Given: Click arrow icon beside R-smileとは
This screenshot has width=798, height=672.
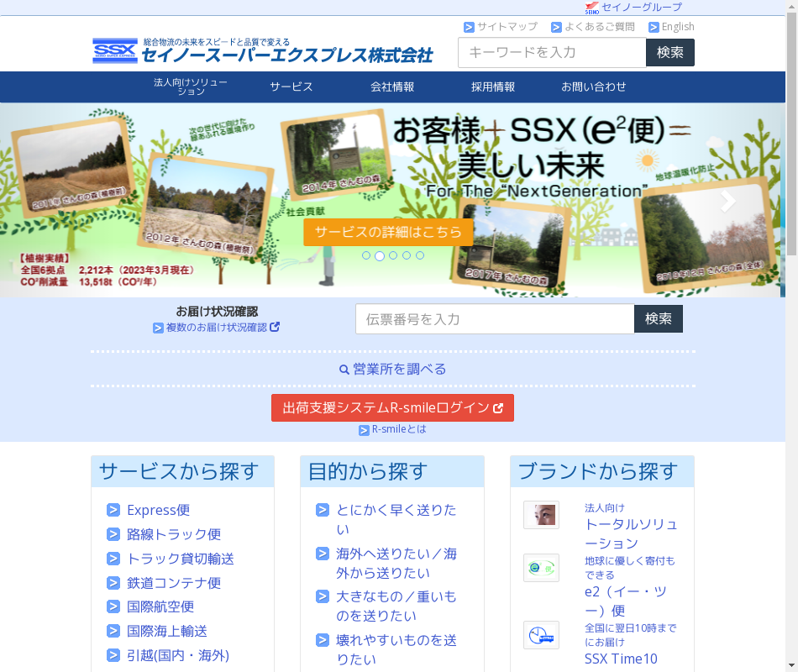Looking at the screenshot, I should point(364,430).
